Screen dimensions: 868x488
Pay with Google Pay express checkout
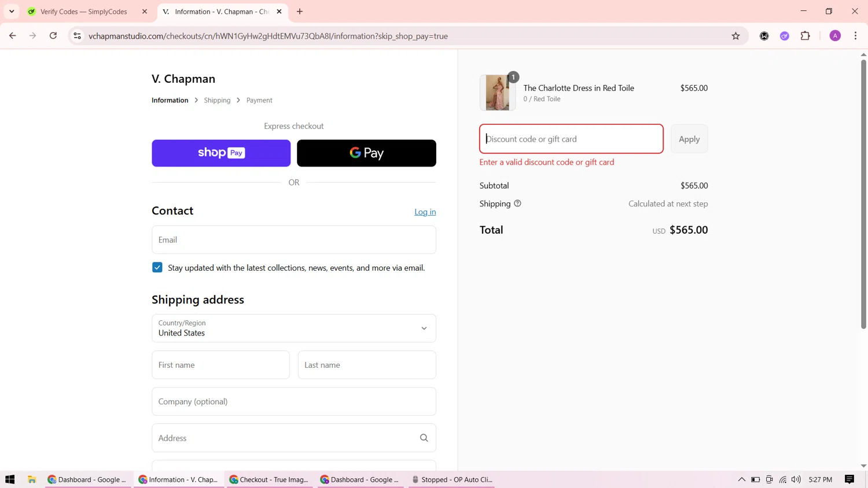pos(366,153)
